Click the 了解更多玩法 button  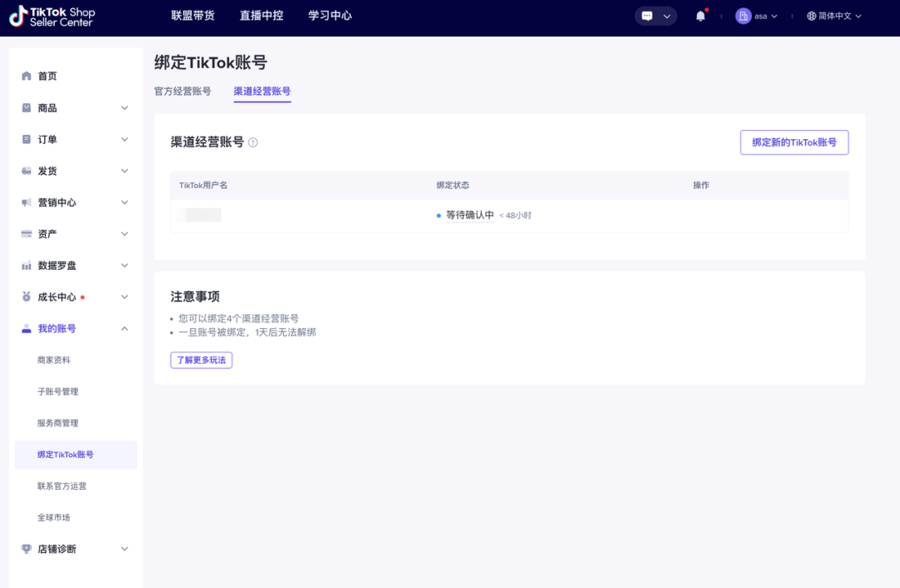(x=201, y=360)
